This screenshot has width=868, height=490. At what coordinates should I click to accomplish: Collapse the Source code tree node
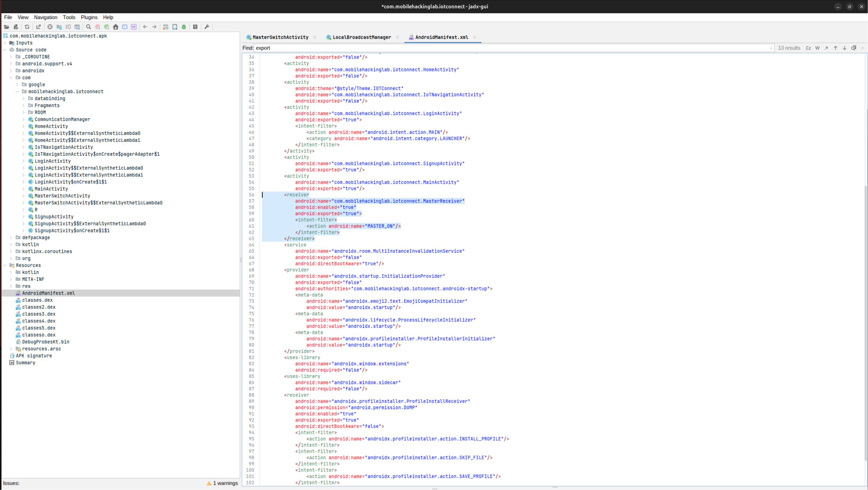point(5,50)
